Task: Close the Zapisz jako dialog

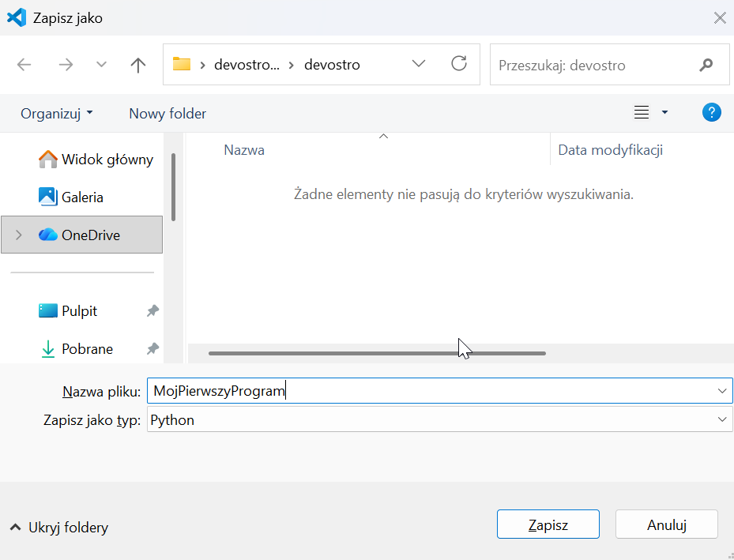Action: (x=720, y=18)
